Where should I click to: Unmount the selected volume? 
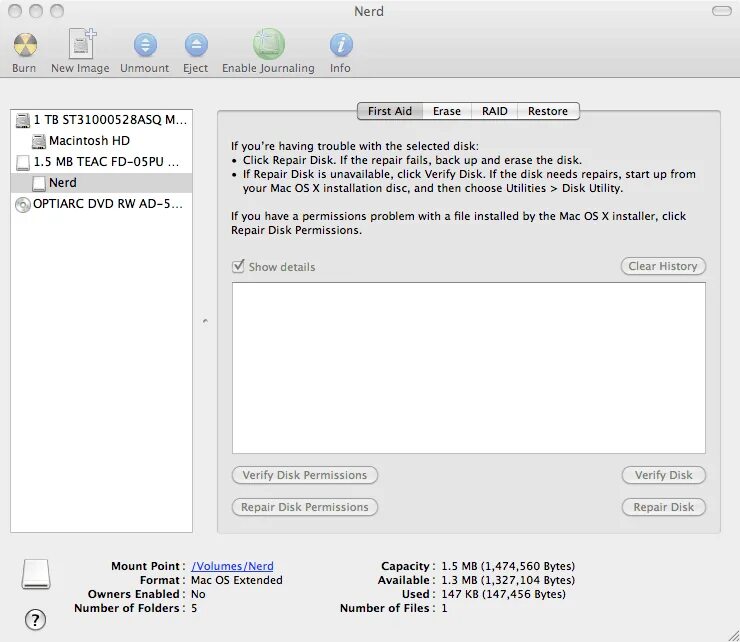[x=145, y=45]
